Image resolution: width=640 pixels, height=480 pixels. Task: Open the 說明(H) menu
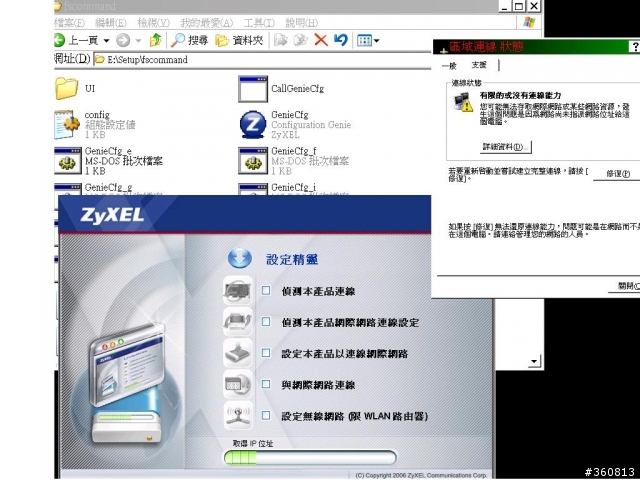(302, 23)
